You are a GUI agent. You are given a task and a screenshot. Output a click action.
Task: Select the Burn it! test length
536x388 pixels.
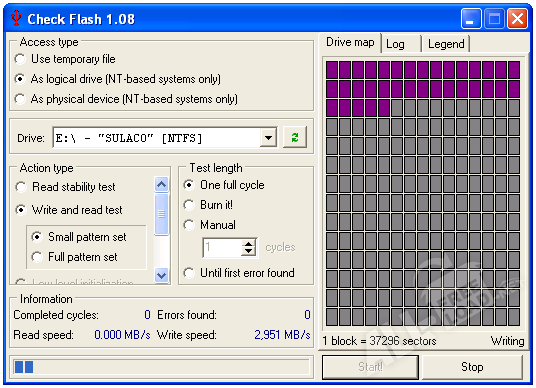(208, 205)
